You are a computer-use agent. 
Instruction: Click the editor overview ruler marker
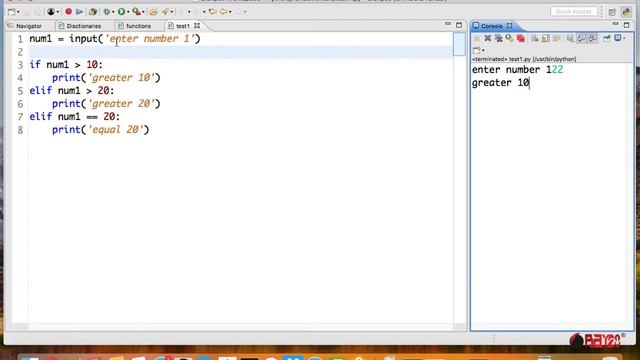pos(459,44)
